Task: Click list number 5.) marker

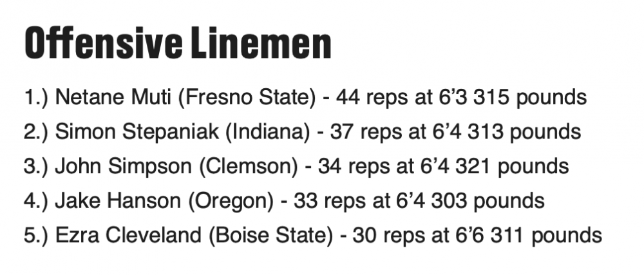Action: click(x=35, y=236)
